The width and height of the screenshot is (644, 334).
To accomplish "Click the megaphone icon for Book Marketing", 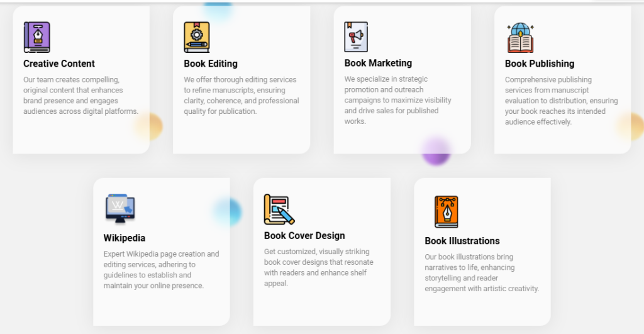I will pyautogui.click(x=356, y=37).
